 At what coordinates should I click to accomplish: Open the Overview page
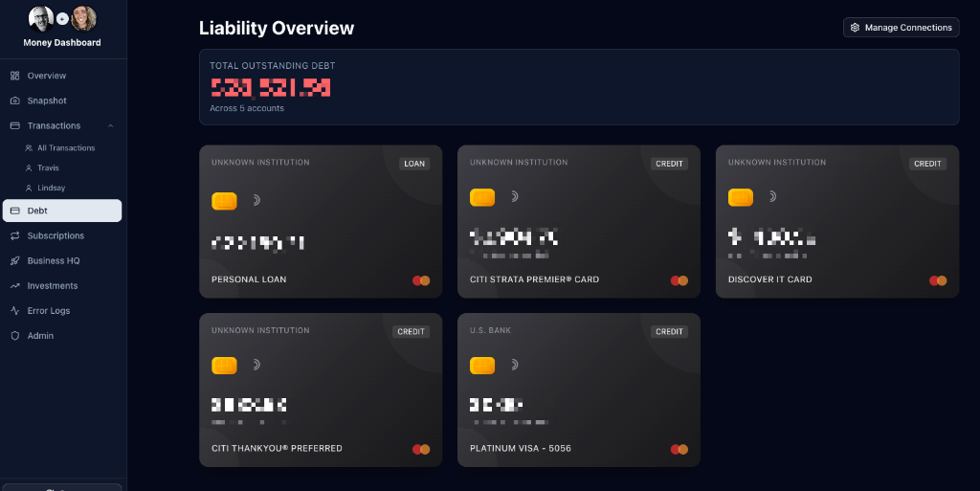46,76
